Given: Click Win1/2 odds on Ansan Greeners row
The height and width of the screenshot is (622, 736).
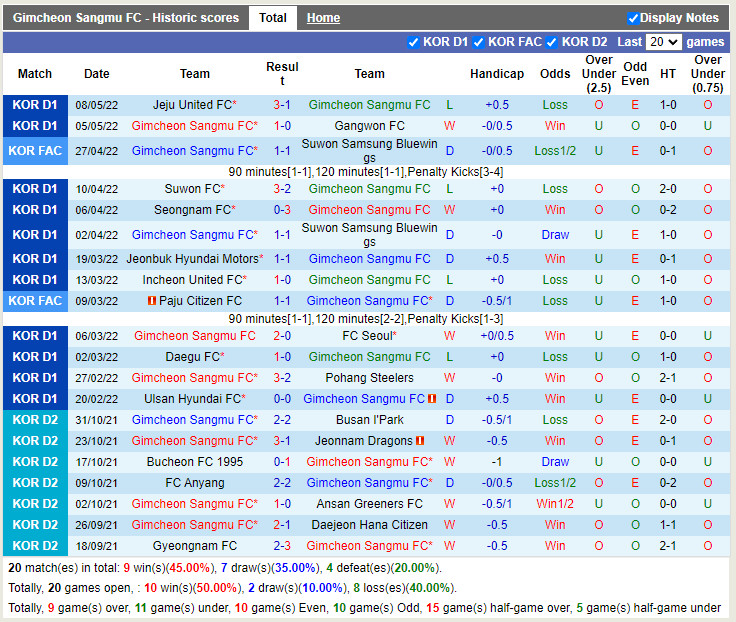Looking at the screenshot, I should click(555, 504).
